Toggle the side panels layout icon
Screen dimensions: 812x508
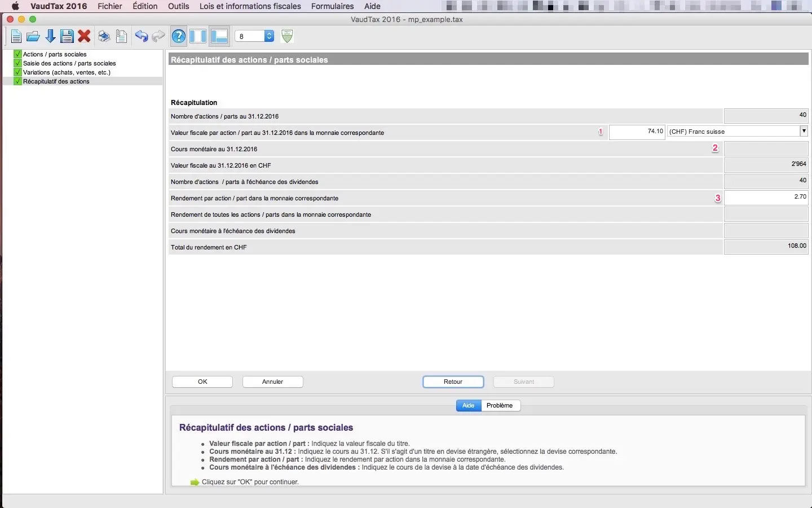(198, 37)
